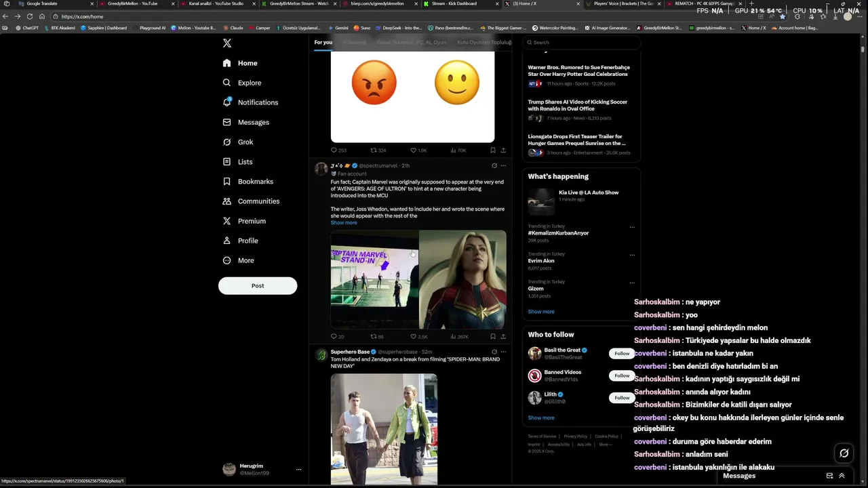Show more trends under What's happening
Viewport: 868px width, 488px height.
[541, 312]
